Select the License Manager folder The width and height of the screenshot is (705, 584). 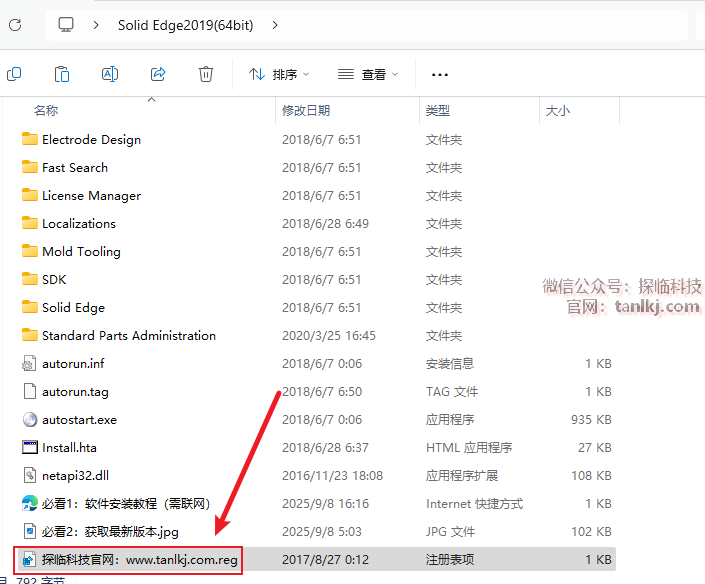coord(91,196)
